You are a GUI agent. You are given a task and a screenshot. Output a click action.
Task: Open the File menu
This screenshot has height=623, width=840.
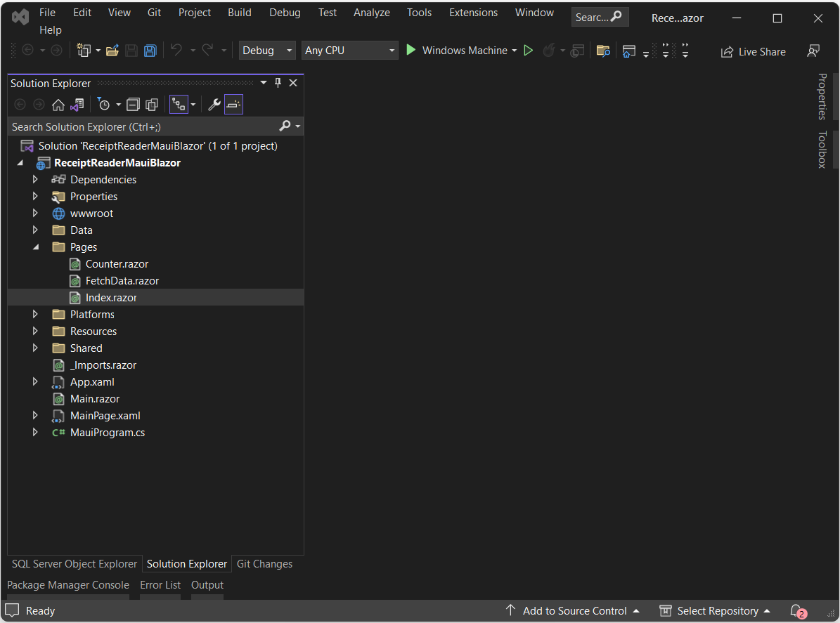(x=47, y=13)
